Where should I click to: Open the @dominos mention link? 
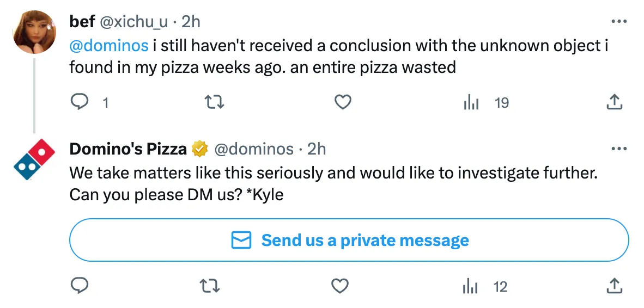(109, 46)
